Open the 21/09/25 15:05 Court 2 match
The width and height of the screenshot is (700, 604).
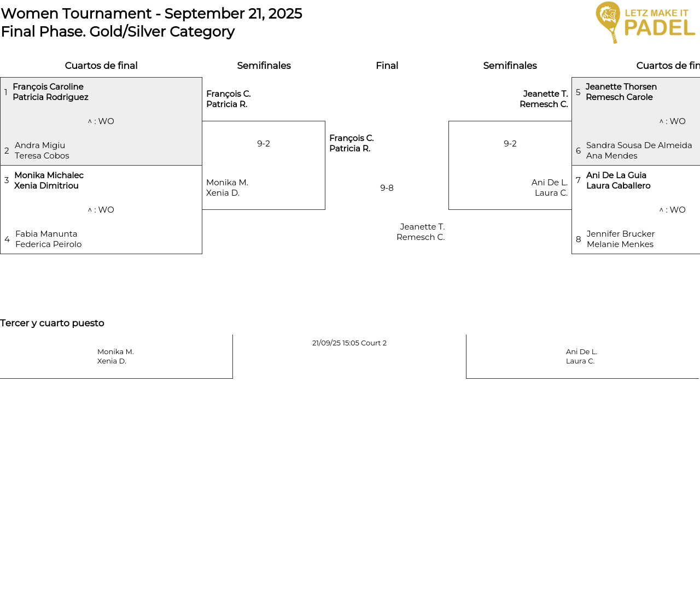click(x=349, y=343)
